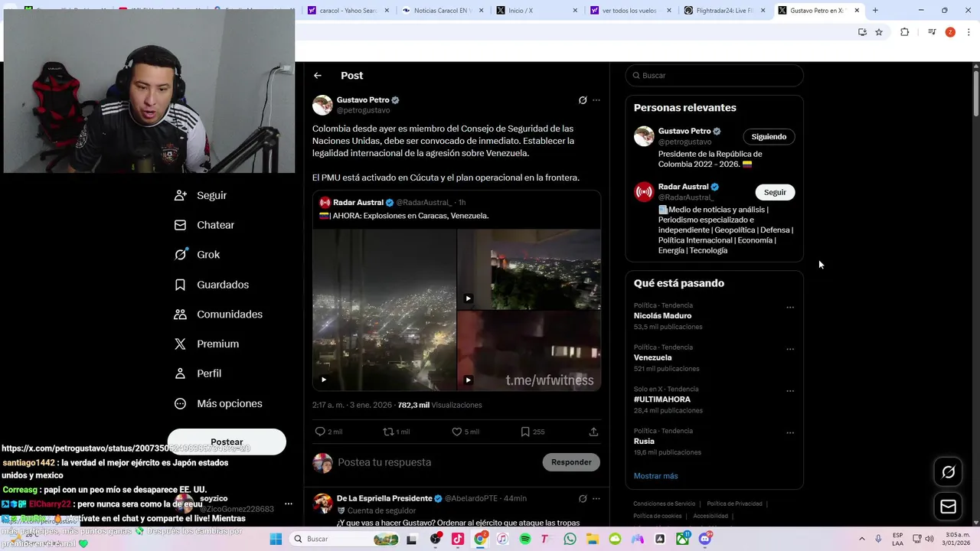The height and width of the screenshot is (551, 980).
Task: Open Chrome extensions puzzle icon
Action: (904, 32)
